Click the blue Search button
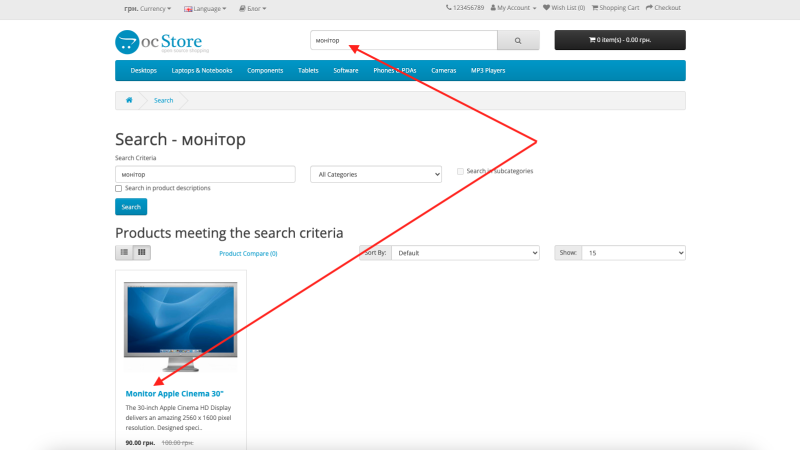 (x=131, y=207)
